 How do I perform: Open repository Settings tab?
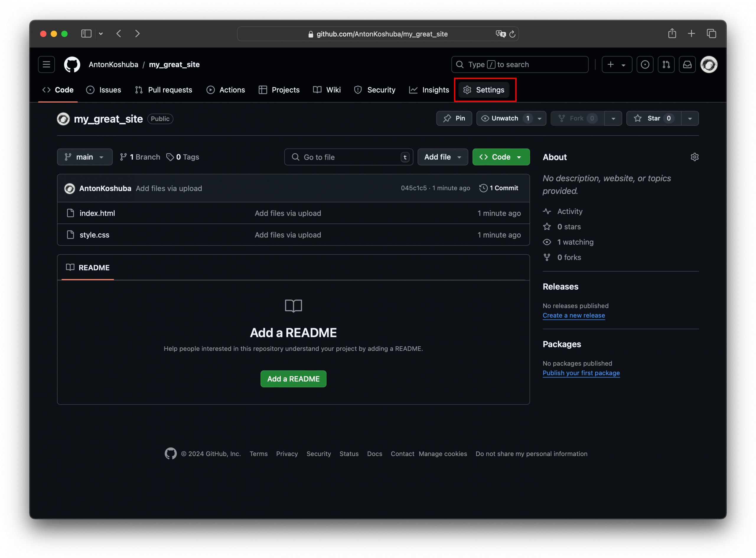click(x=484, y=90)
